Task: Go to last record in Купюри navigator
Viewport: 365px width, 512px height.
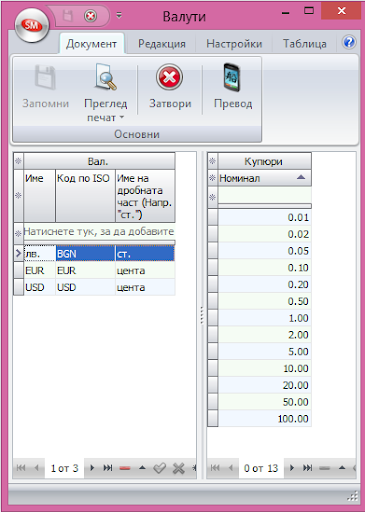Action: pos(307,468)
